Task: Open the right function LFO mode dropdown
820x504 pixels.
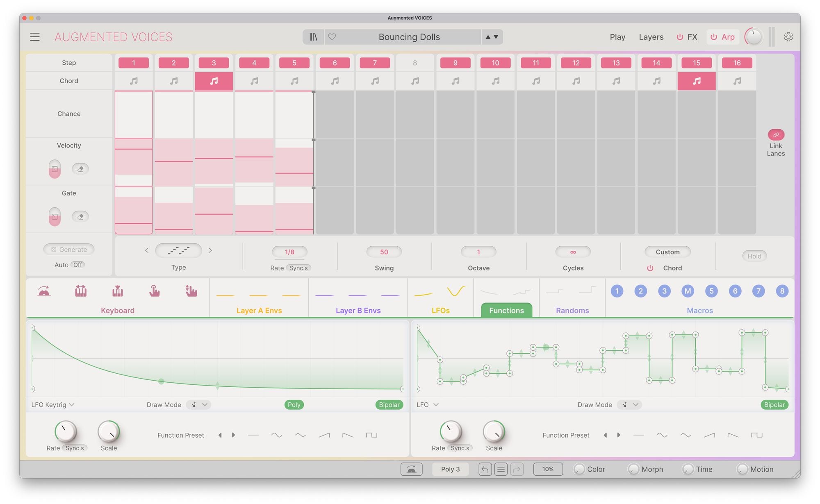Action: click(x=428, y=405)
